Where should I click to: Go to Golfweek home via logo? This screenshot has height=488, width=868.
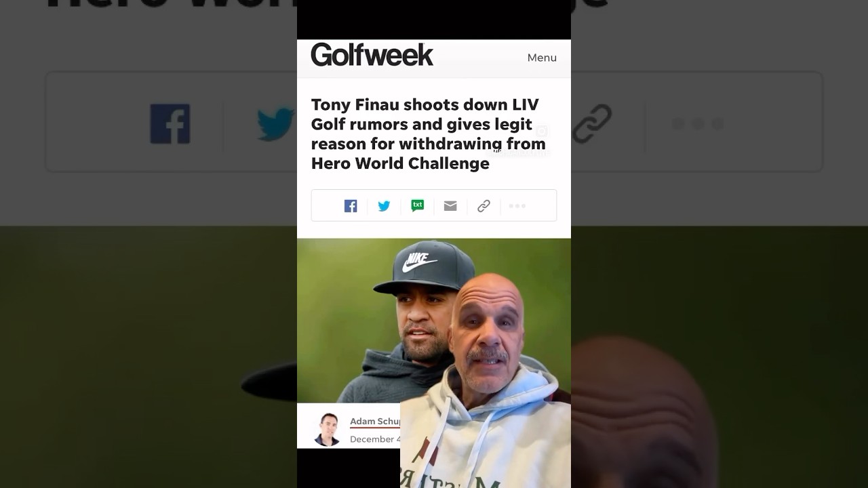(372, 54)
